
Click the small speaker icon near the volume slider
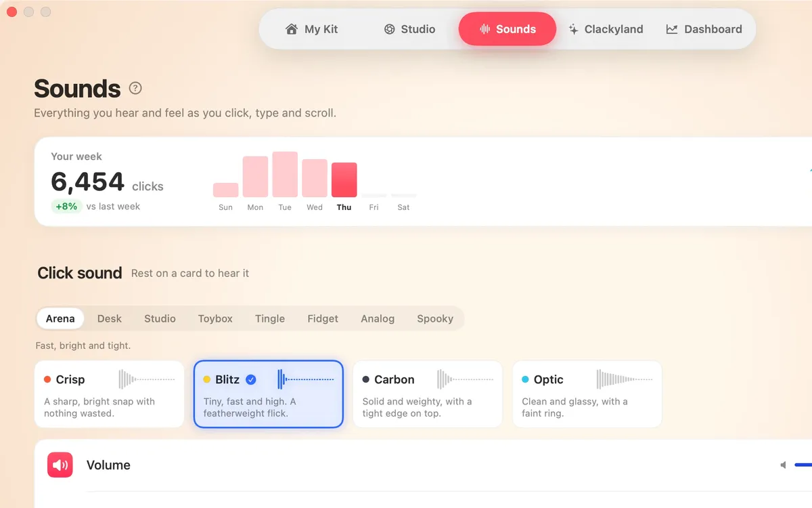pyautogui.click(x=784, y=465)
